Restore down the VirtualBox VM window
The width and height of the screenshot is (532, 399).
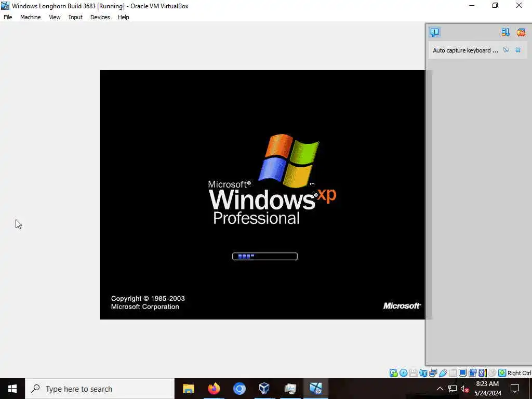click(495, 5)
